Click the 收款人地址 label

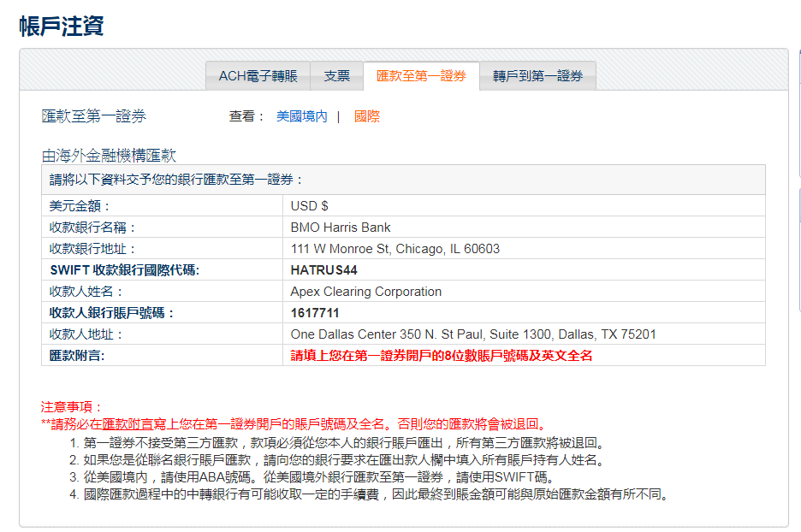click(86, 334)
